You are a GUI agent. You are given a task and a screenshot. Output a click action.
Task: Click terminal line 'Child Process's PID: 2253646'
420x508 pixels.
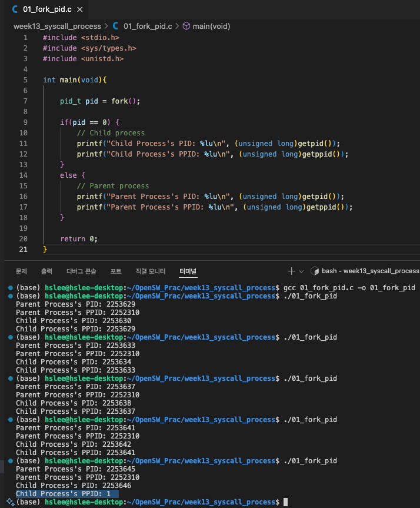tap(74, 485)
